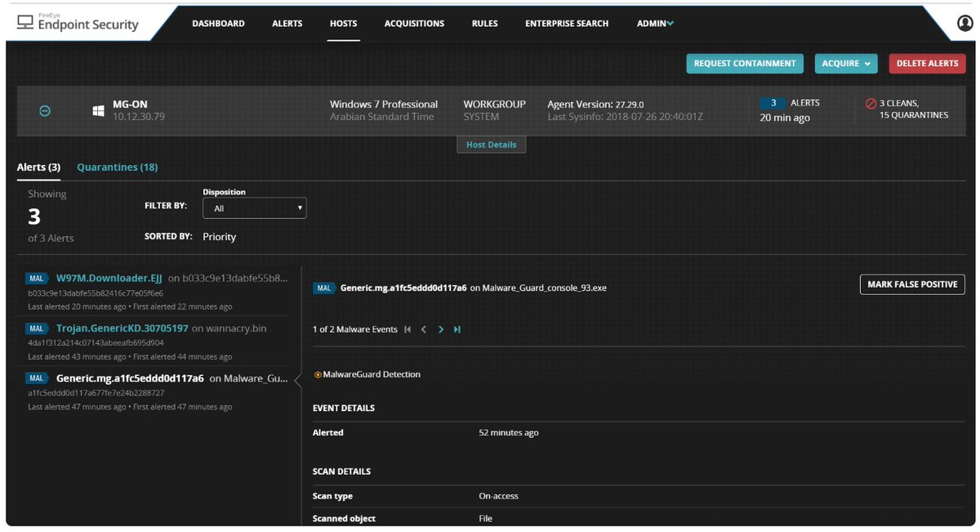Click '1 of 2 Malware Events' text
Screen dimensions: 980x532
(354, 329)
